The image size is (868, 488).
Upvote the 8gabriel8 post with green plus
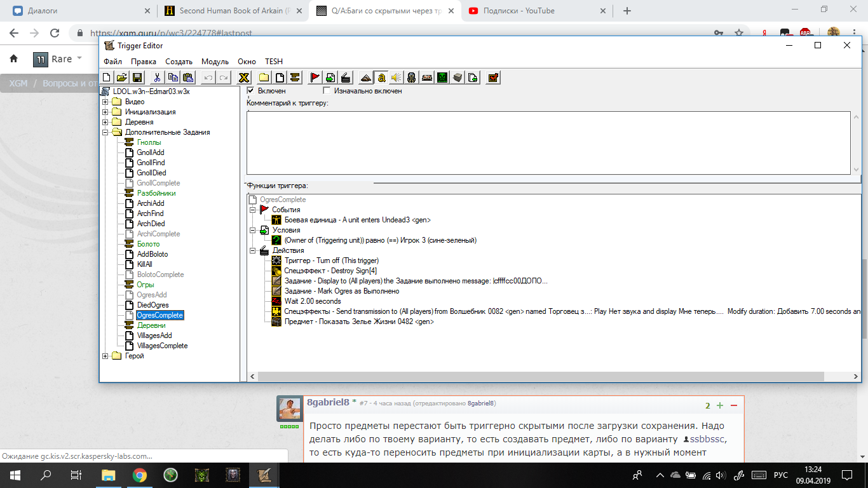click(720, 405)
